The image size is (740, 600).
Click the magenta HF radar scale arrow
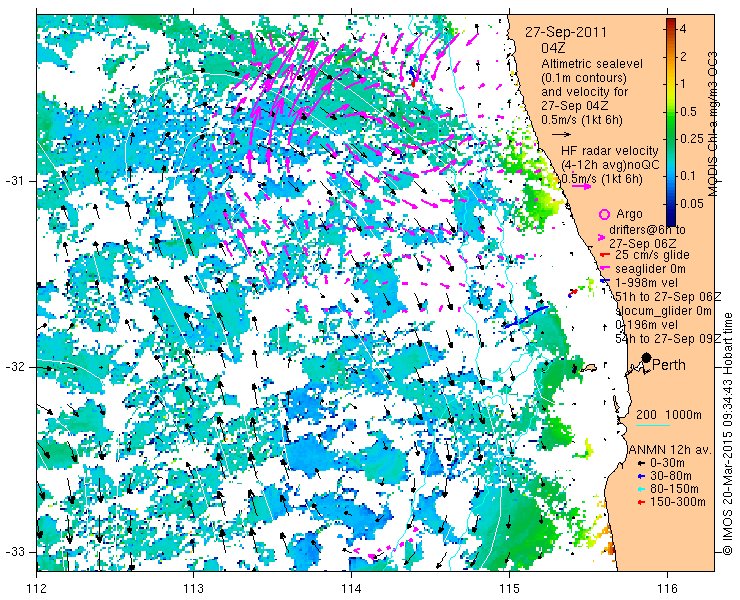[581, 186]
